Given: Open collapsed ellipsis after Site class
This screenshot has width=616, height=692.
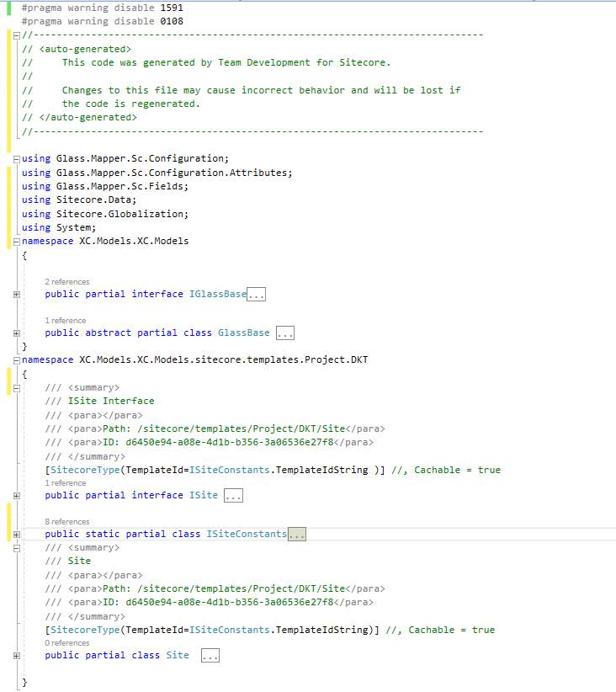Looking at the screenshot, I should [210, 655].
